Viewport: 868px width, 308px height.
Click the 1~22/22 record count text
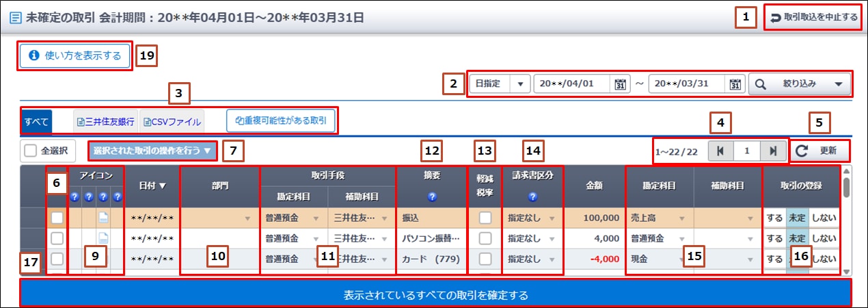click(676, 151)
